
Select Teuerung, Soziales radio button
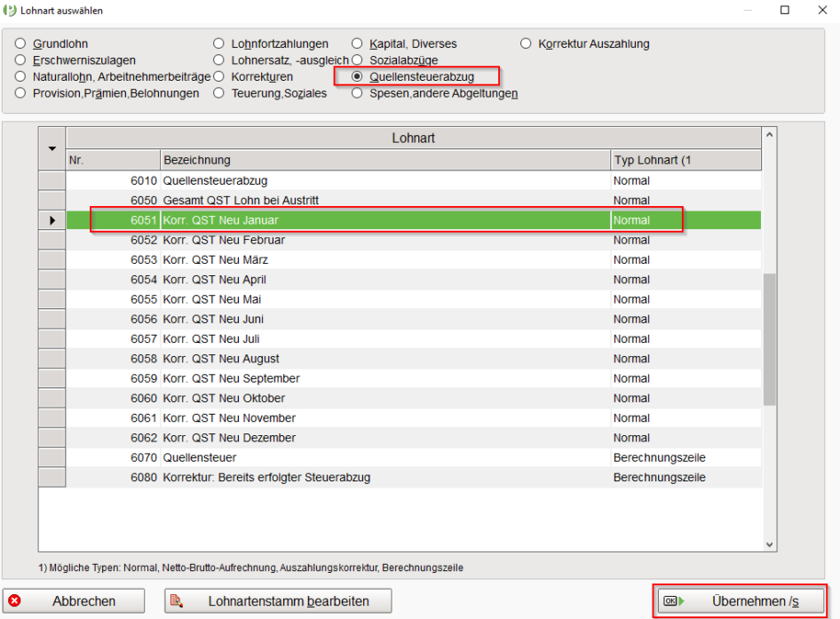[218, 93]
